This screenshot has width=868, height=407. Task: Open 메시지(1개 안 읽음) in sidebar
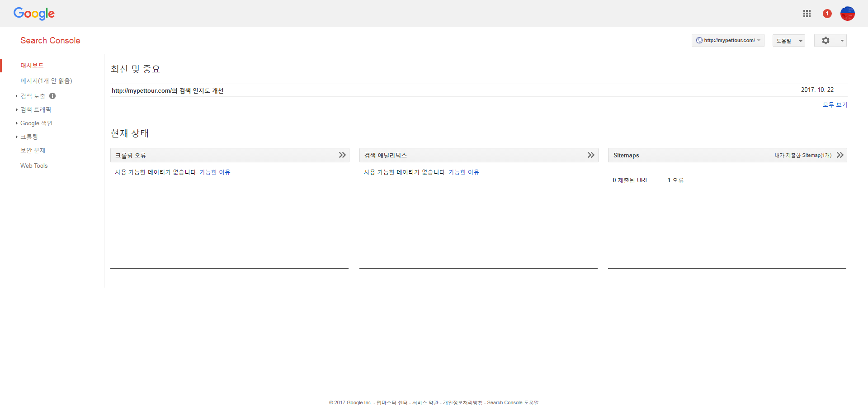(46, 81)
